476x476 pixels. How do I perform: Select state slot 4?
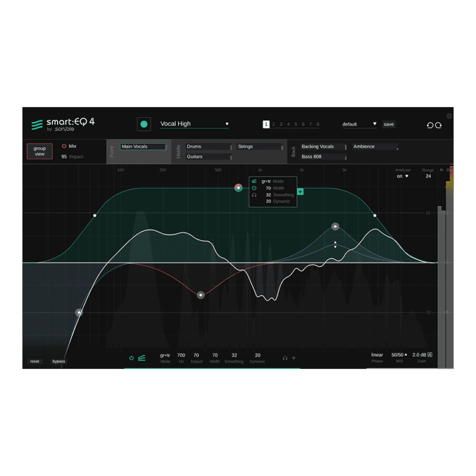289,124
